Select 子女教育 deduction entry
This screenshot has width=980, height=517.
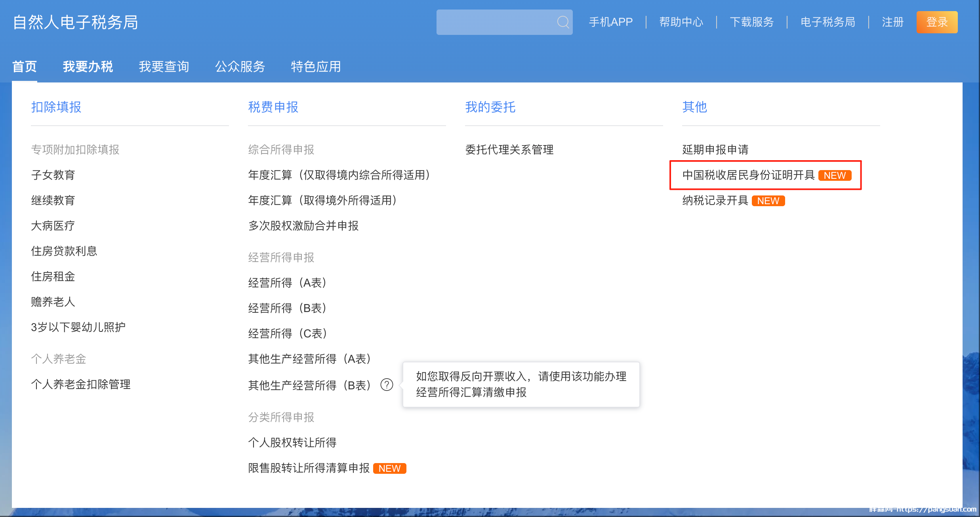pyautogui.click(x=53, y=175)
